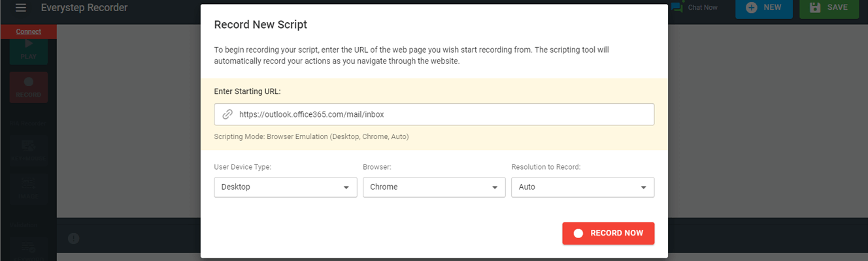The image size is (868, 261).
Task: Click the link icon in URL field
Action: coord(227,114)
